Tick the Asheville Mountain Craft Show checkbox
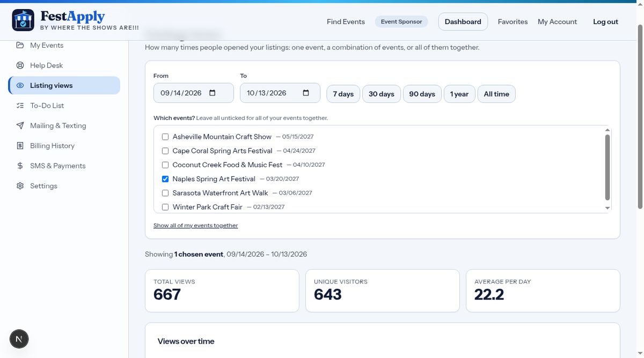This screenshot has width=644, height=358. pyautogui.click(x=165, y=137)
